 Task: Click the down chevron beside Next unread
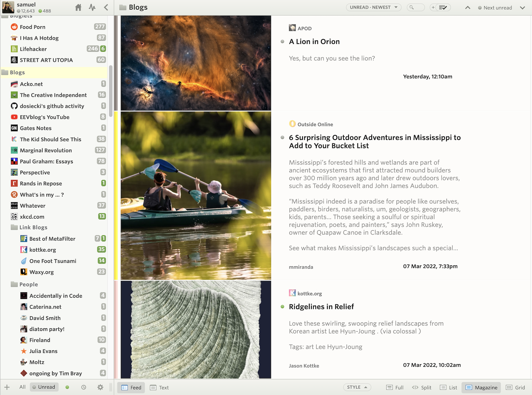pyautogui.click(x=522, y=7)
